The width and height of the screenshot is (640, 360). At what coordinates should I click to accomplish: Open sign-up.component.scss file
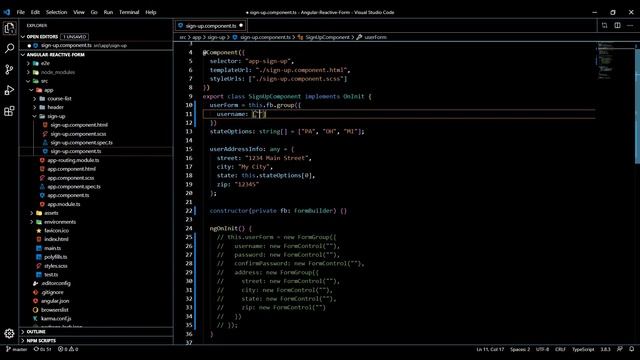click(x=78, y=134)
